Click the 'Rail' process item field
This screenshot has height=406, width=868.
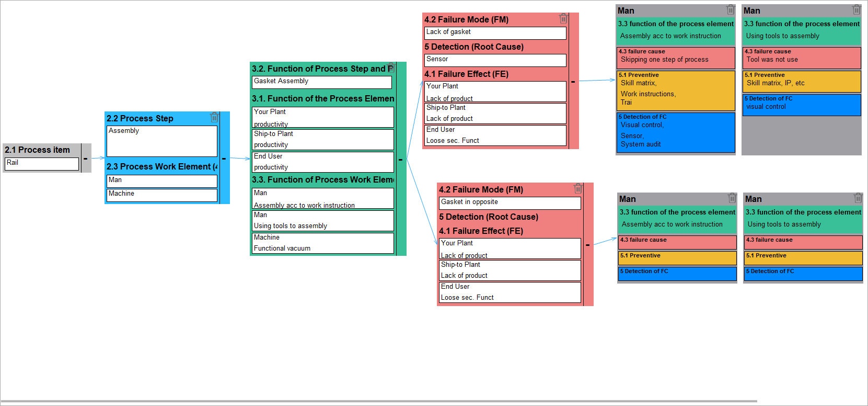(x=42, y=163)
